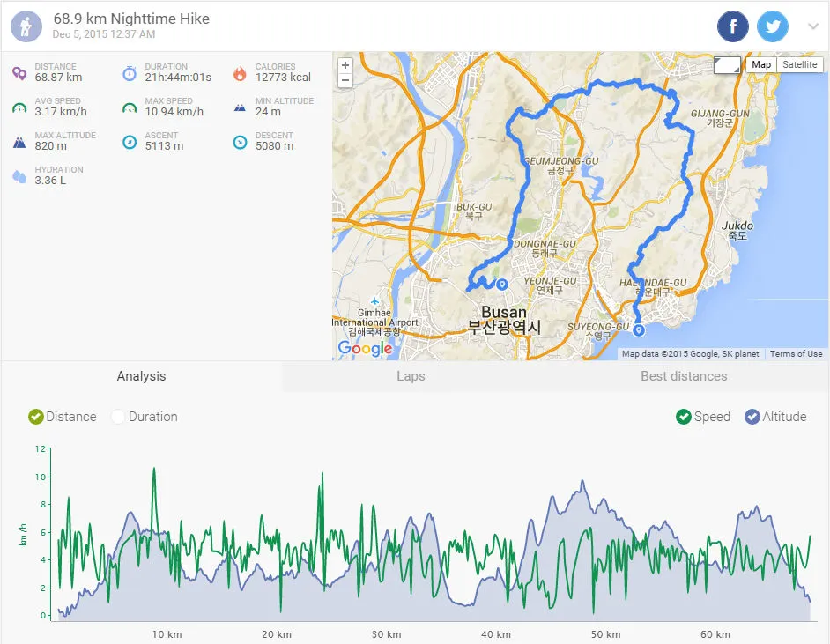The width and height of the screenshot is (830, 644).
Task: Click the 21h:44m:01s duration value
Action: (178, 78)
